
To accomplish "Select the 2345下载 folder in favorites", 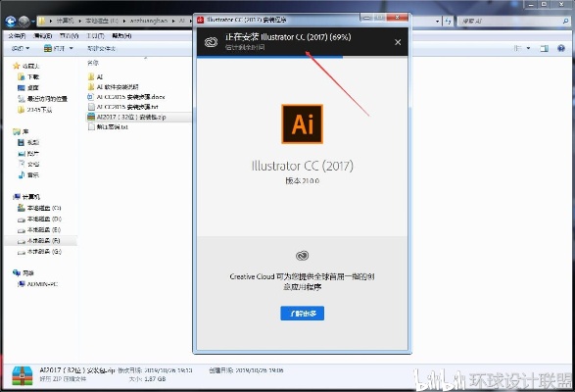I will pyautogui.click(x=35, y=110).
